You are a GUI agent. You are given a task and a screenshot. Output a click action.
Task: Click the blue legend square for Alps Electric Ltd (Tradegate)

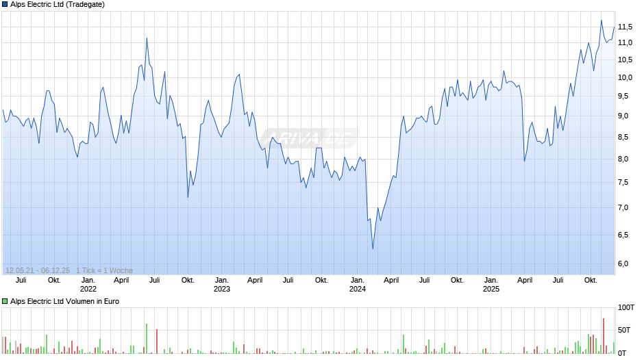5,5
